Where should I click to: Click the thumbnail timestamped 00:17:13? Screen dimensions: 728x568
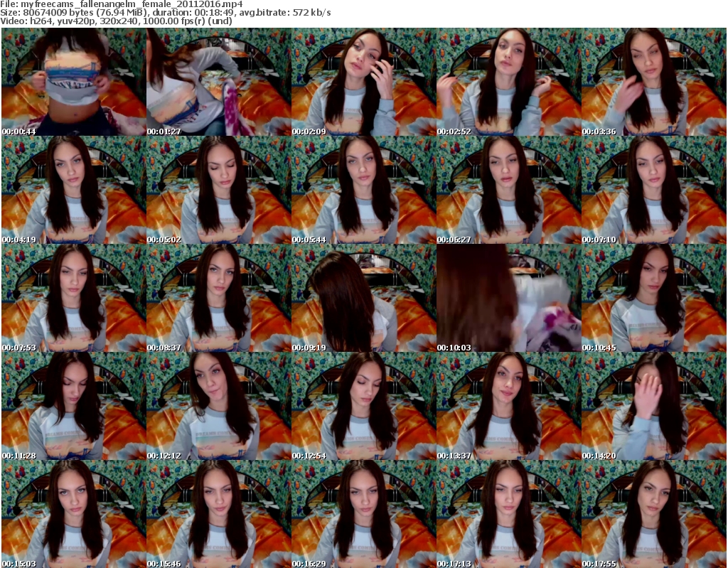point(508,514)
